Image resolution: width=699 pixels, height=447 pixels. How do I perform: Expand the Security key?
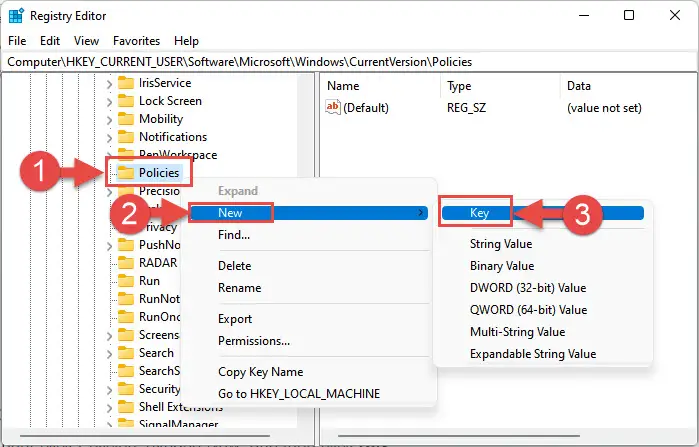click(109, 390)
